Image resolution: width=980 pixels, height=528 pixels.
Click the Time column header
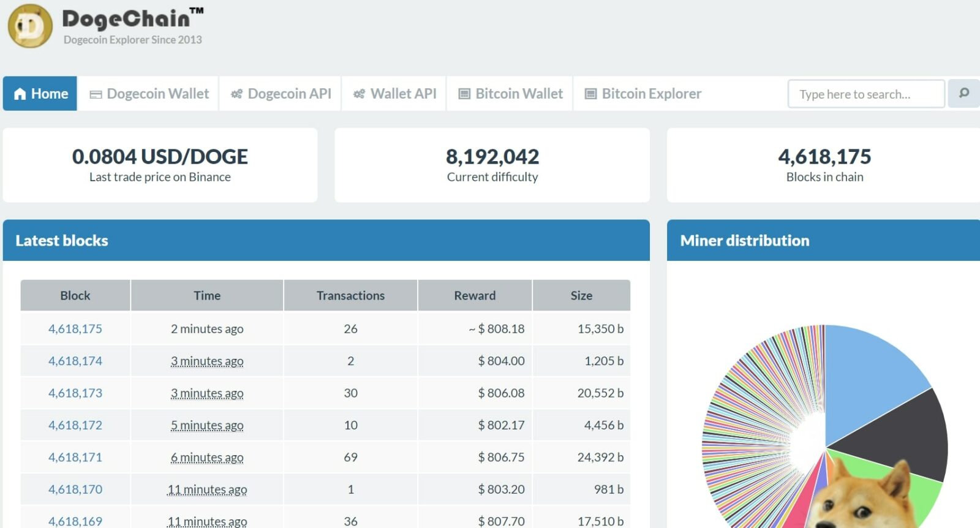pyautogui.click(x=207, y=295)
